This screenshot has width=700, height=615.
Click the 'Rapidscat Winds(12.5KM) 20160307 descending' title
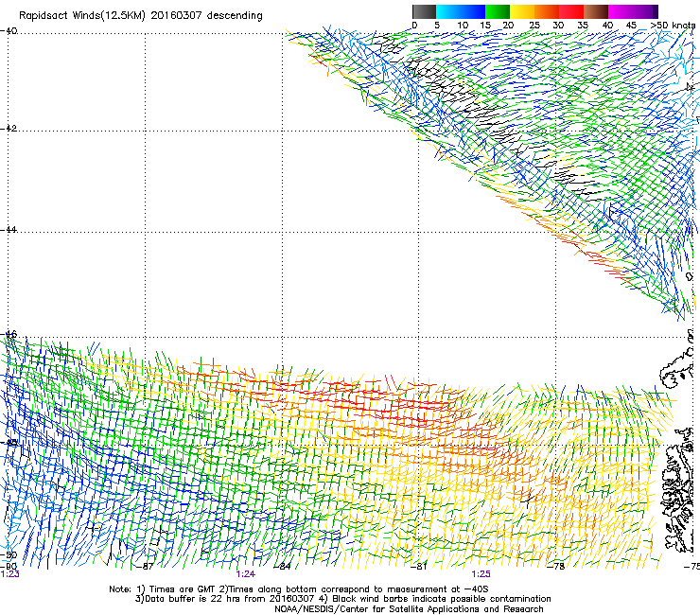pos(141,16)
